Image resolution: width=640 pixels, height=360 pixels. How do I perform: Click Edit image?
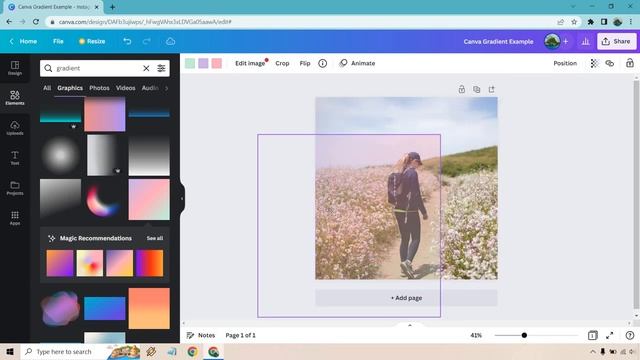click(250, 63)
